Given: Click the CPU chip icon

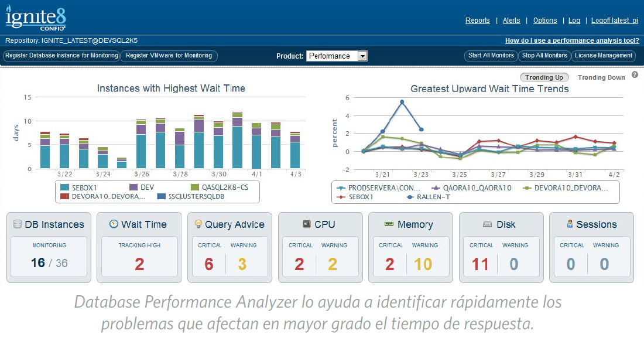Looking at the screenshot, I should point(306,224).
